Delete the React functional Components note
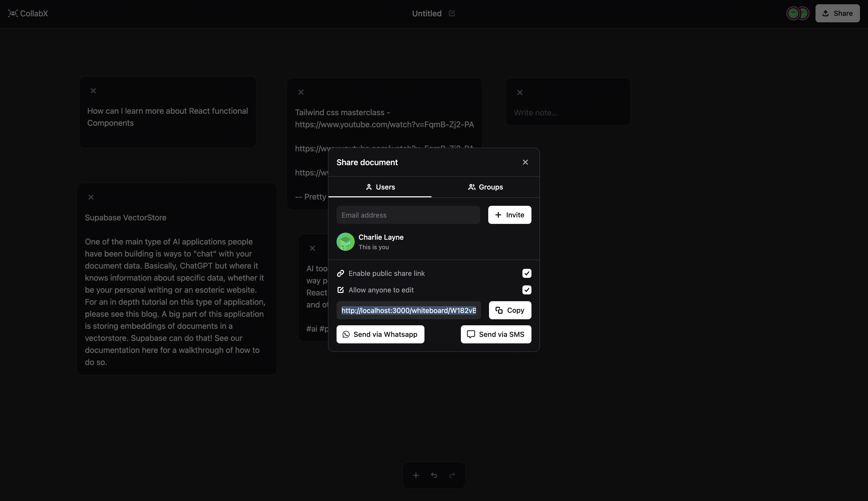868x501 pixels. tap(93, 91)
